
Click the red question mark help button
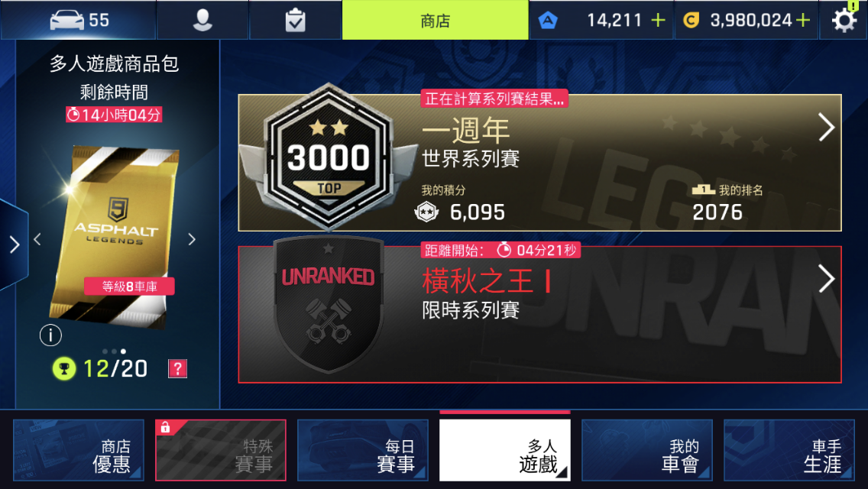[178, 369]
